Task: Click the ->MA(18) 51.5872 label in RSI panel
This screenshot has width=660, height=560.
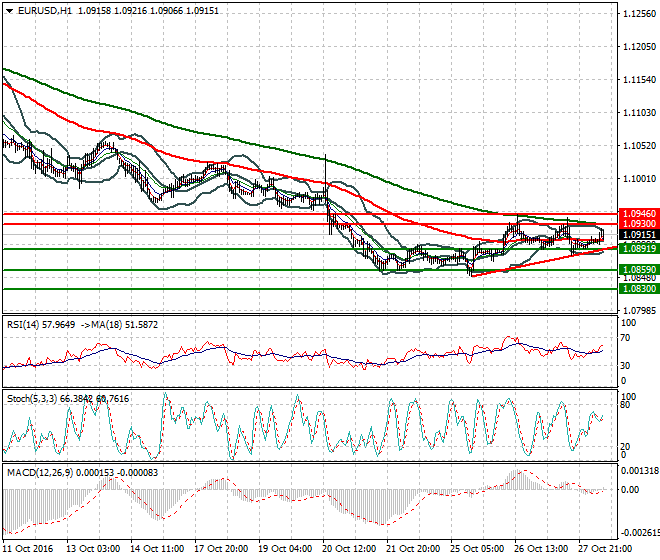Action: pos(119,325)
